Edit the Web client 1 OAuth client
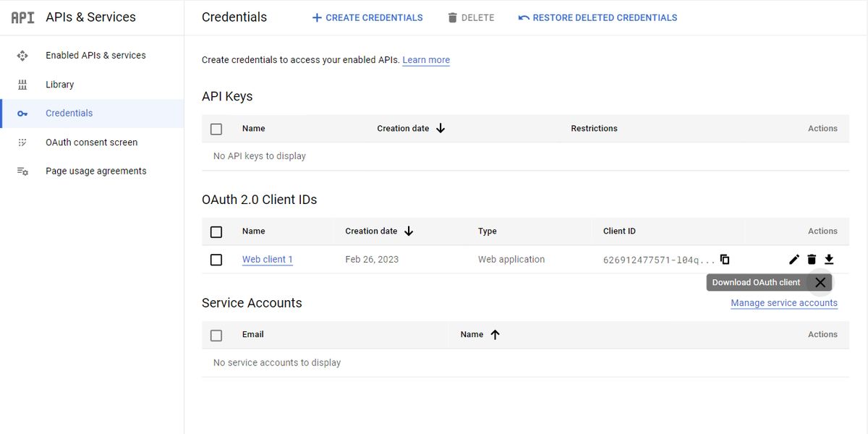868x434 pixels. [x=794, y=260]
